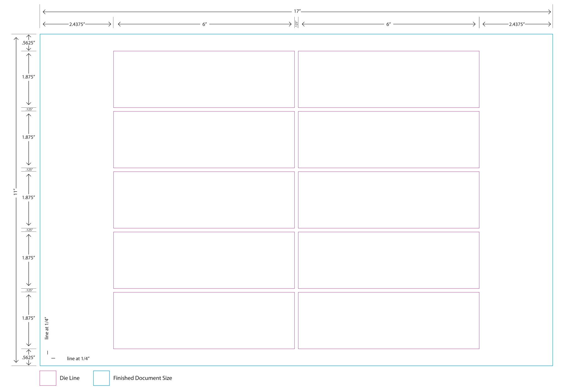Click inside the bottom-left die line rectangle
The height and width of the screenshot is (392, 573).
204,320
